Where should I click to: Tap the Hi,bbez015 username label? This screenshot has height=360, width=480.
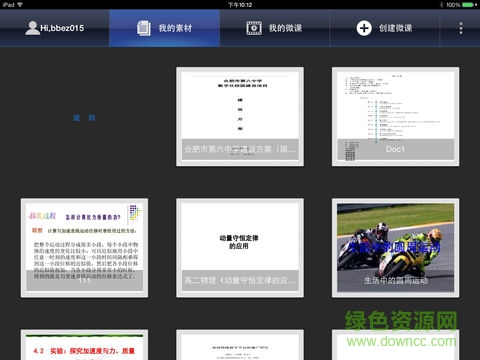click(62, 28)
